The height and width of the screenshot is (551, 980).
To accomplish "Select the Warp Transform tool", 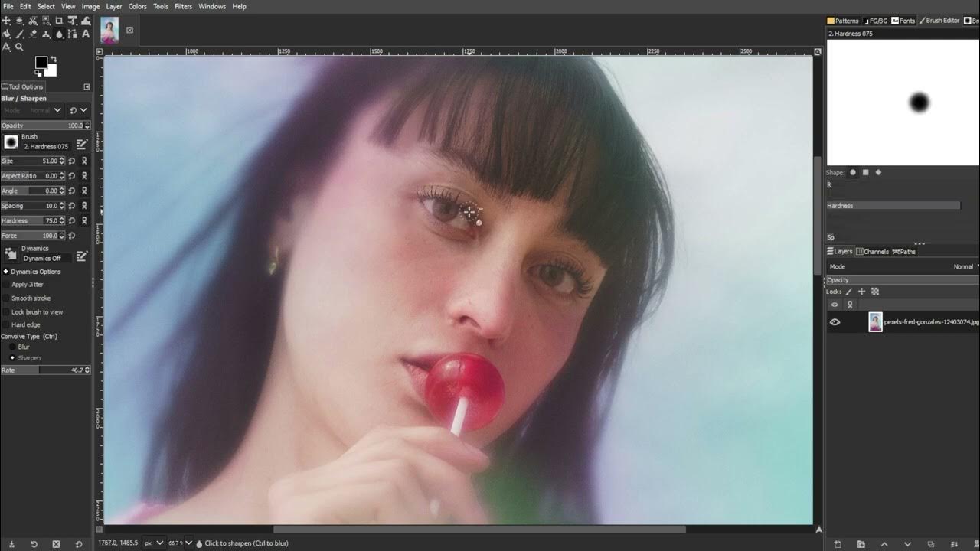I will (86, 21).
